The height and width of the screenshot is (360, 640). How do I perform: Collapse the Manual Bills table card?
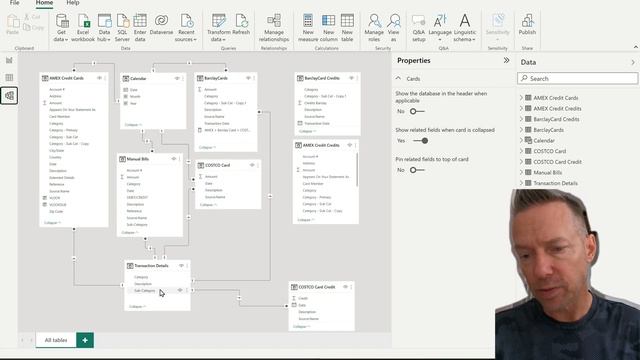point(130,233)
